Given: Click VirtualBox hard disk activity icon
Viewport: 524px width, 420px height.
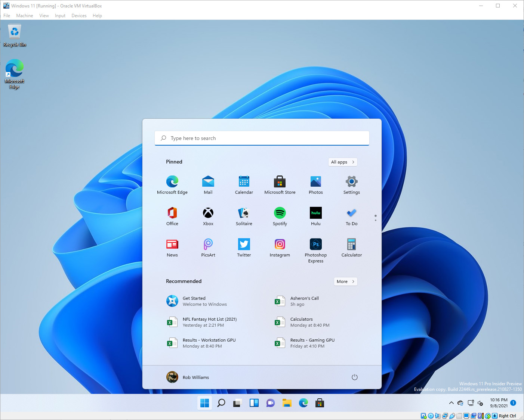Looking at the screenshot, I should click(423, 416).
